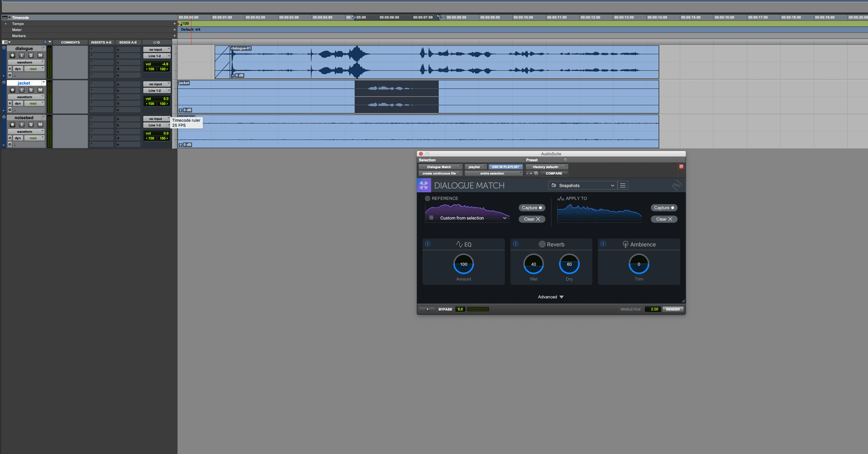868x454 pixels.
Task: Add a marker with plus icon
Action: point(175,36)
